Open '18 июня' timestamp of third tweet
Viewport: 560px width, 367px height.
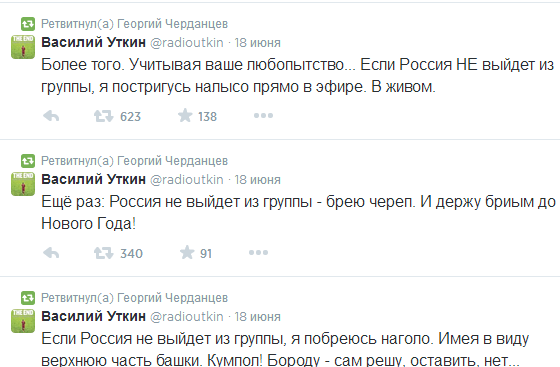[258, 317]
